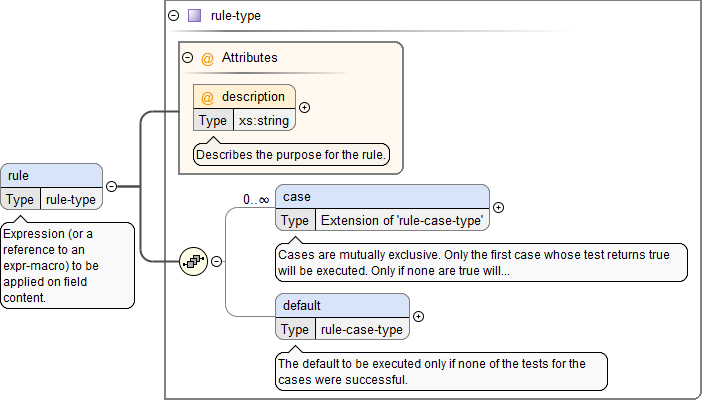Expand the default element plus icon

(418, 317)
